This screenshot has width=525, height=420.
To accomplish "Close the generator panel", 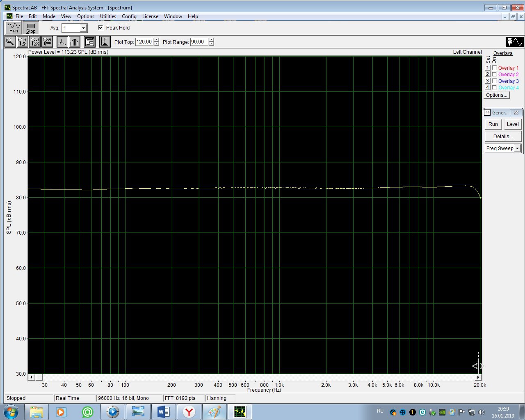I will tap(516, 112).
